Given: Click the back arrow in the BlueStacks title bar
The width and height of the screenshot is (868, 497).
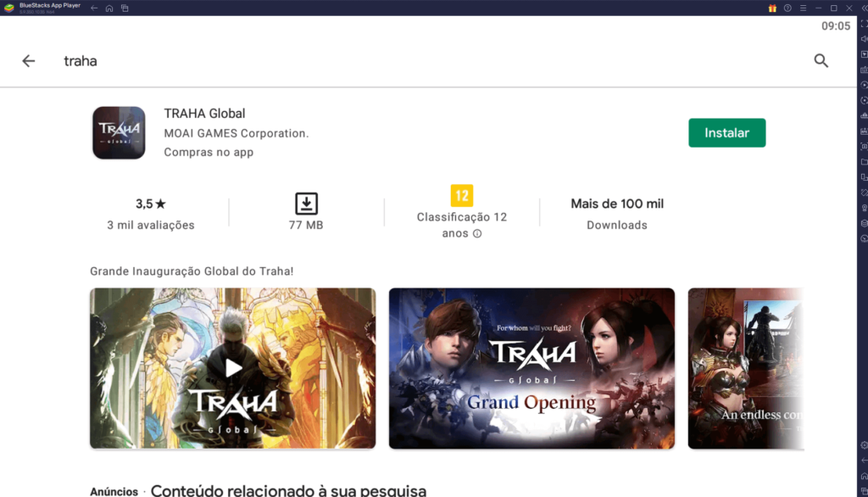Looking at the screenshot, I should pos(94,8).
